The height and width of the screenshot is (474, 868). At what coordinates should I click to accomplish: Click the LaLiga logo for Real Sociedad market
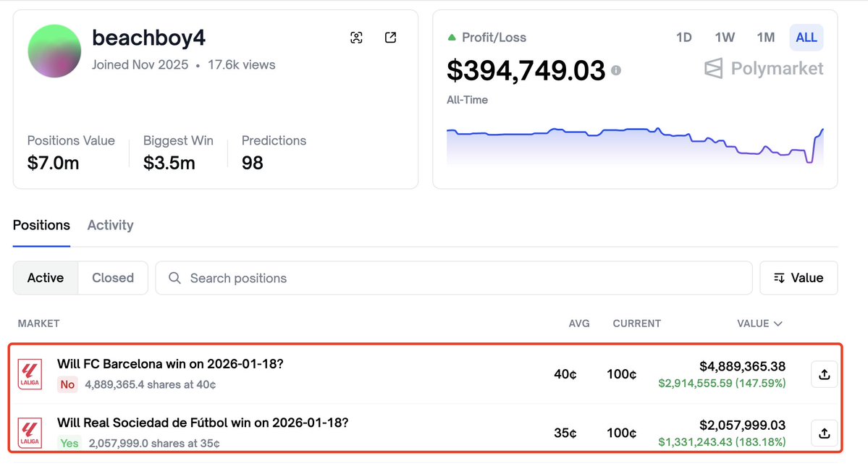pos(30,433)
